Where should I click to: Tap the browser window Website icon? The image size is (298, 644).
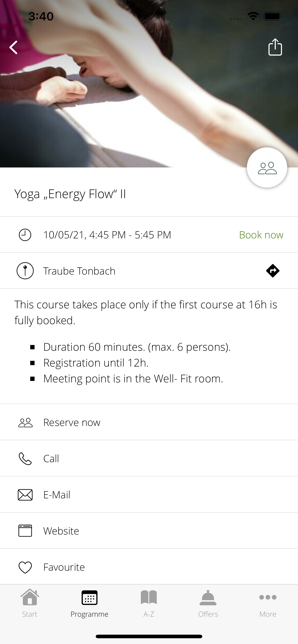click(25, 531)
